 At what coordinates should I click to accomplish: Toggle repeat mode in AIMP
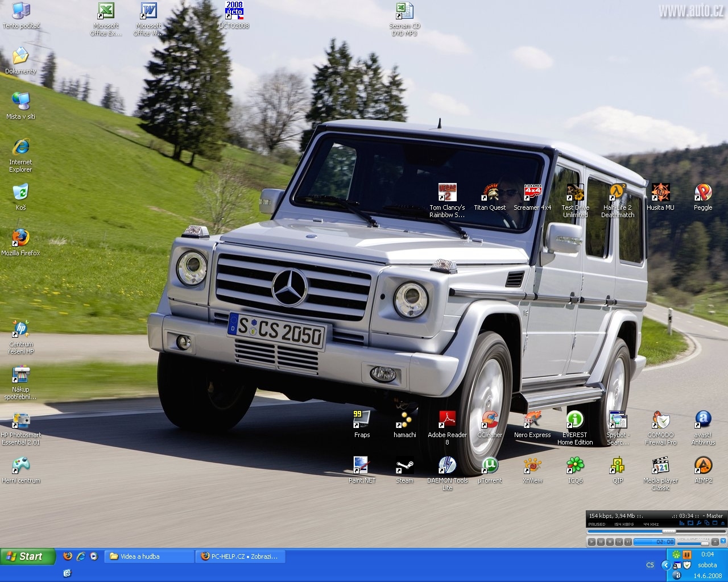tap(690, 523)
